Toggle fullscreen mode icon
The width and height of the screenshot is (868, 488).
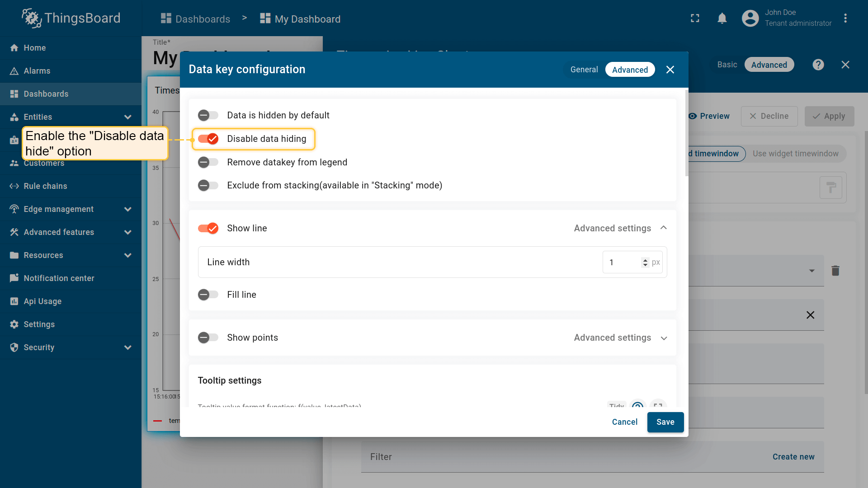695,19
